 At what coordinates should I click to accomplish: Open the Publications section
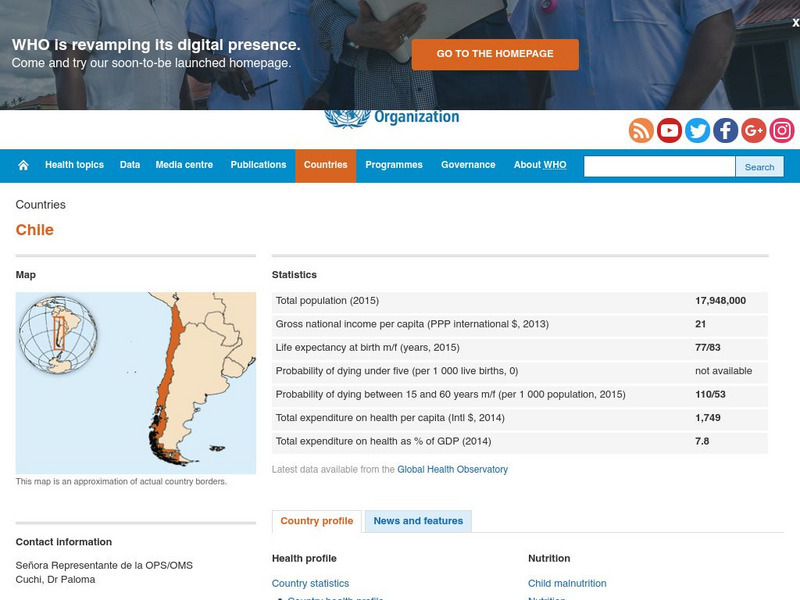click(x=258, y=165)
